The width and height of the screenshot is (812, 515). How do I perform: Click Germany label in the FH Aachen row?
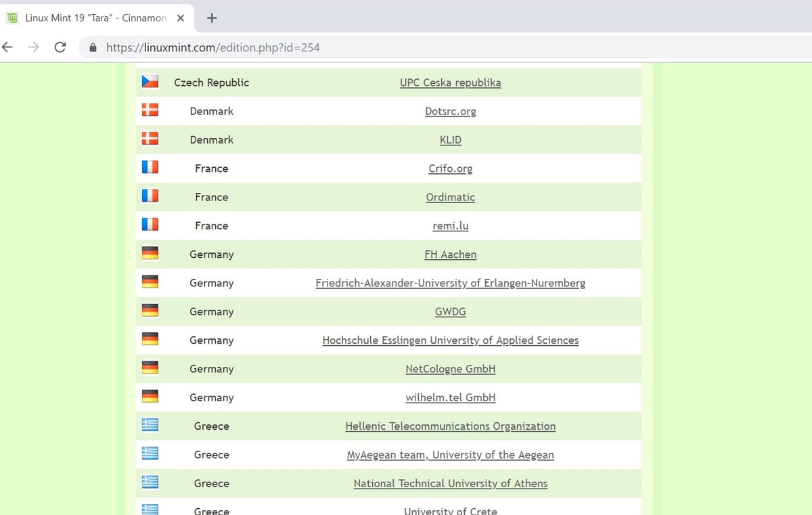pyautogui.click(x=212, y=254)
